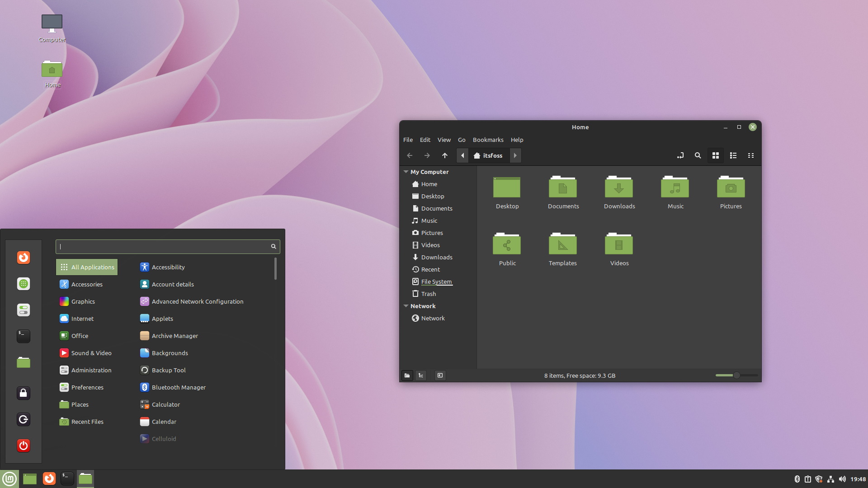Image resolution: width=868 pixels, height=488 pixels.
Task: Toggle the open new window icon in file manager
Action: (x=679, y=155)
